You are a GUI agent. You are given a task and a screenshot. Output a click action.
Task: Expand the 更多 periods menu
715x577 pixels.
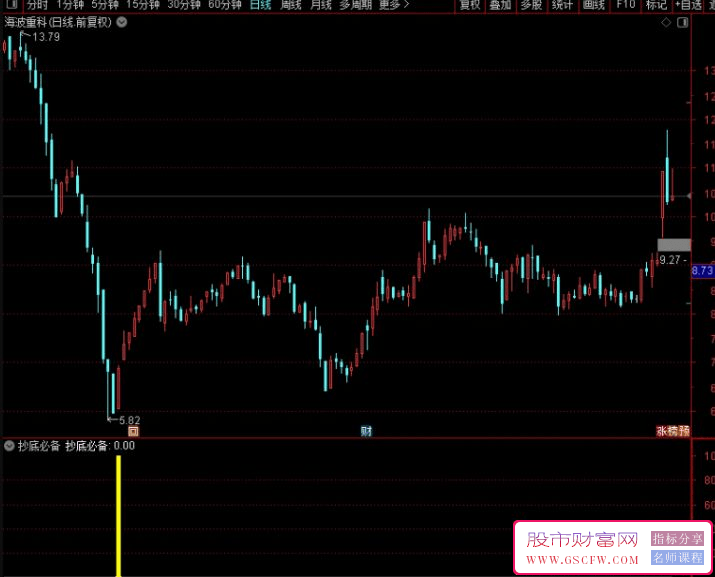(394, 5)
